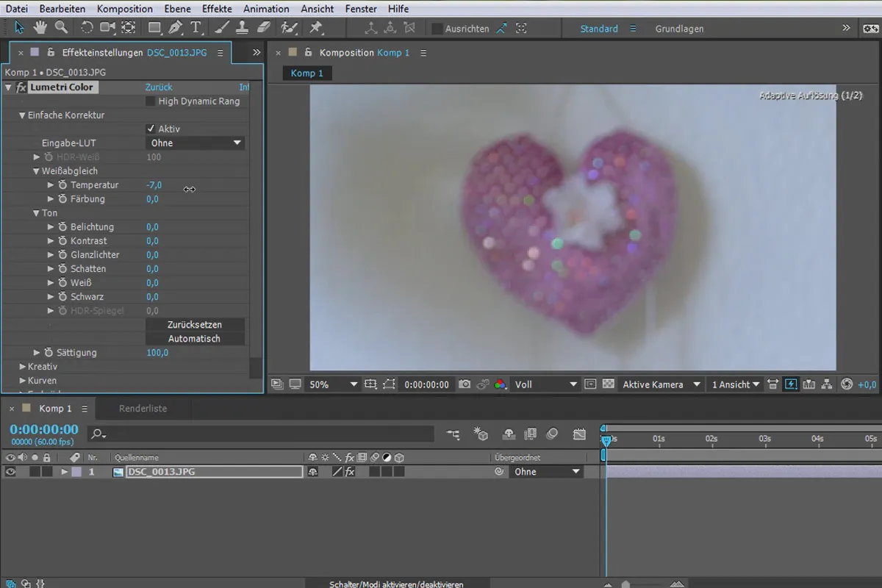Open the Graph Editor icon in timeline
882x588 pixels.
[x=579, y=434]
